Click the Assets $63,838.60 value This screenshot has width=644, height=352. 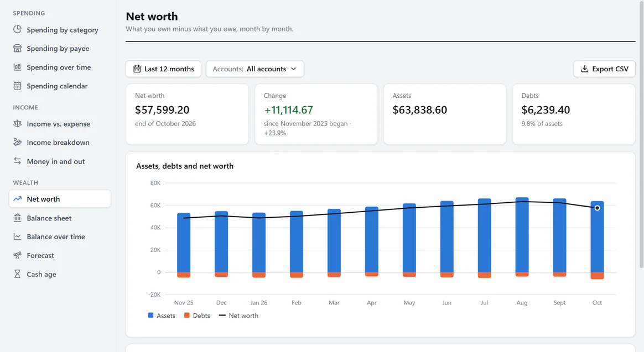coord(420,110)
